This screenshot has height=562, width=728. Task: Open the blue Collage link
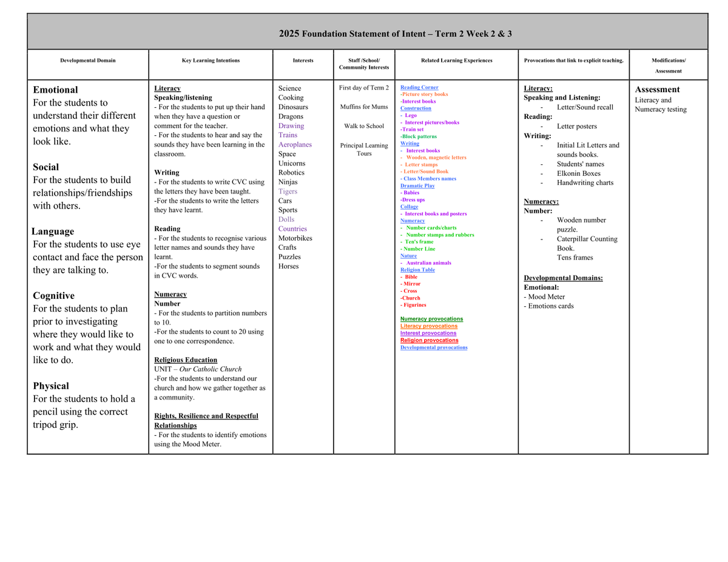pyautogui.click(x=409, y=207)
